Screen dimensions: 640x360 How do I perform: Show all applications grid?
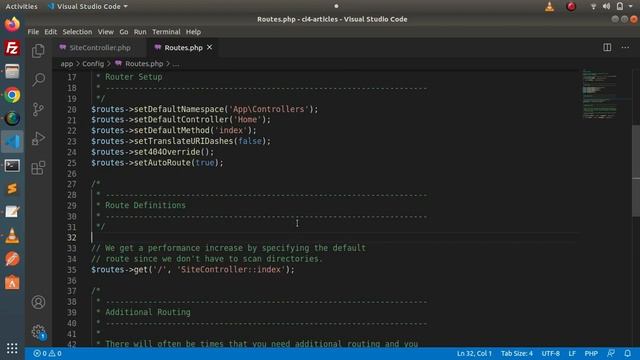12,348
